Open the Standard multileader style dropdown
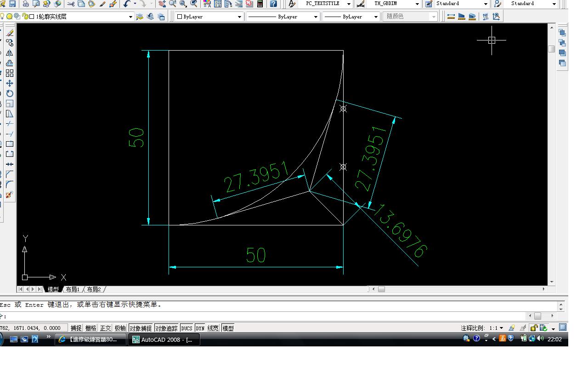Viewport: 588px width, 368px height. [554, 4]
